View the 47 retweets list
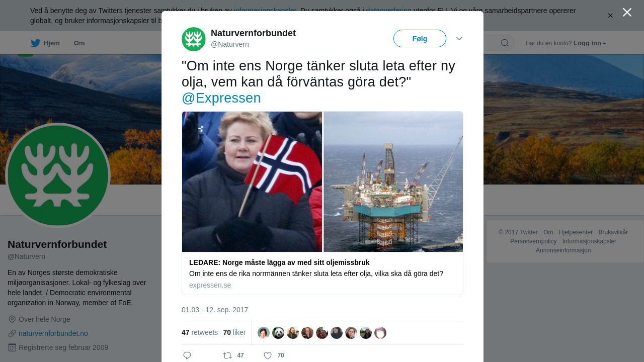The image size is (644, 362). pyautogui.click(x=200, y=332)
